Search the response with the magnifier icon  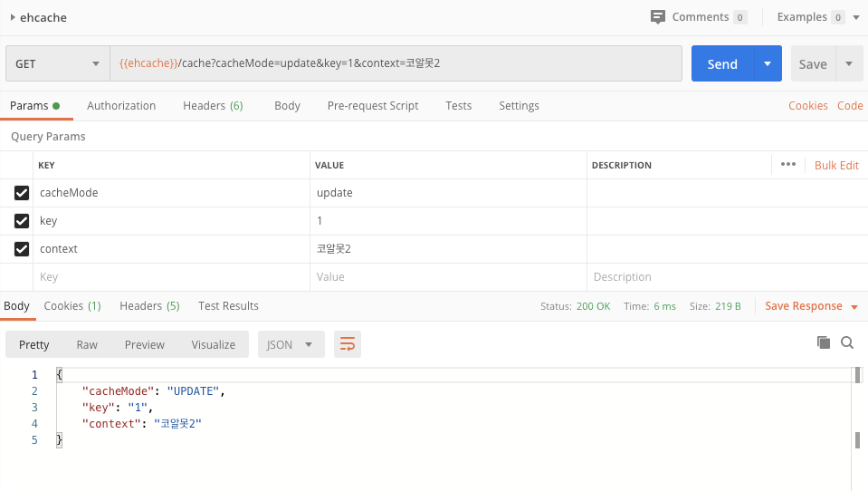tap(847, 342)
